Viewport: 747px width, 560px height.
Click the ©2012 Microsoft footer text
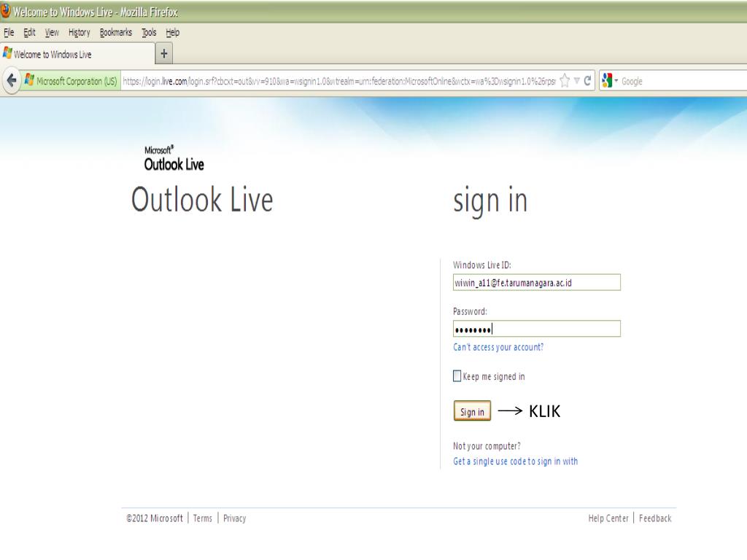pos(155,518)
